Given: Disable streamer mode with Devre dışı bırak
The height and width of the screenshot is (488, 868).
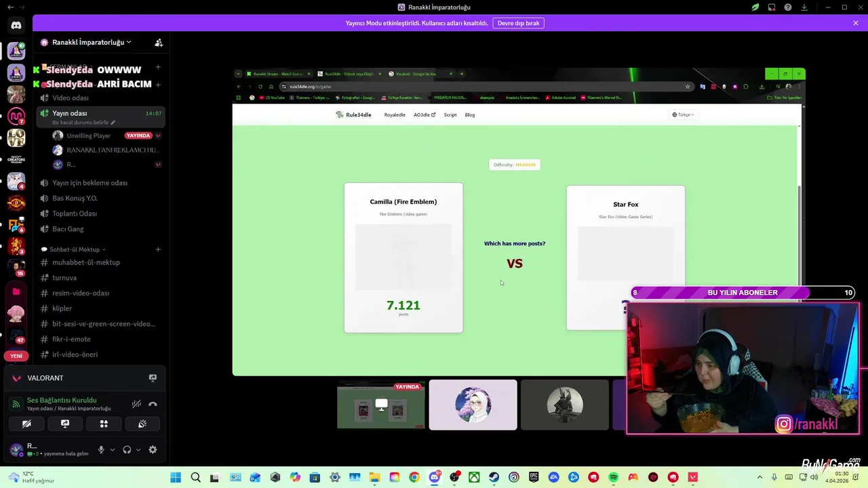Looking at the screenshot, I should pyautogui.click(x=518, y=23).
